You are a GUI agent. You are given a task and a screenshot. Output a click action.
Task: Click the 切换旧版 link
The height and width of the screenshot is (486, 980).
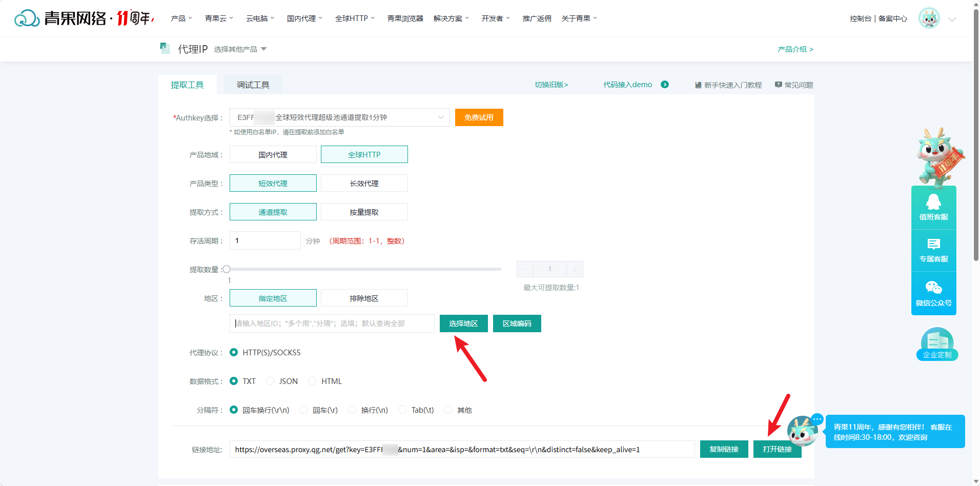pos(551,85)
